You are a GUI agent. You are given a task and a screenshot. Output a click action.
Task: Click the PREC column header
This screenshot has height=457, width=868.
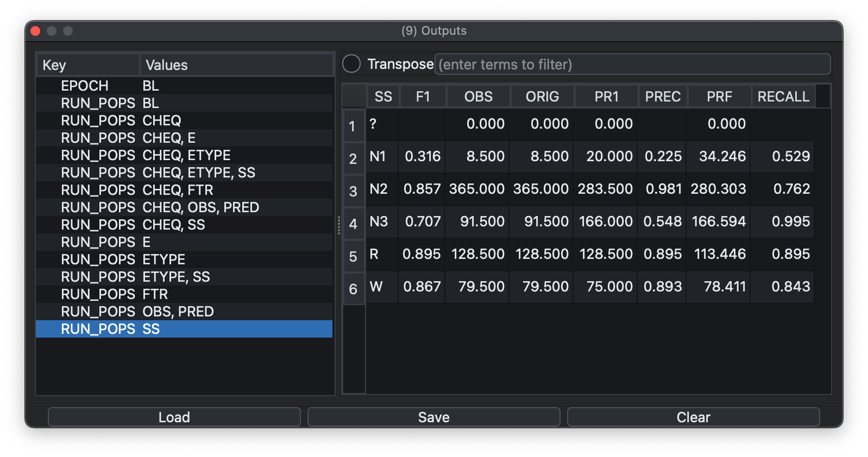click(663, 97)
